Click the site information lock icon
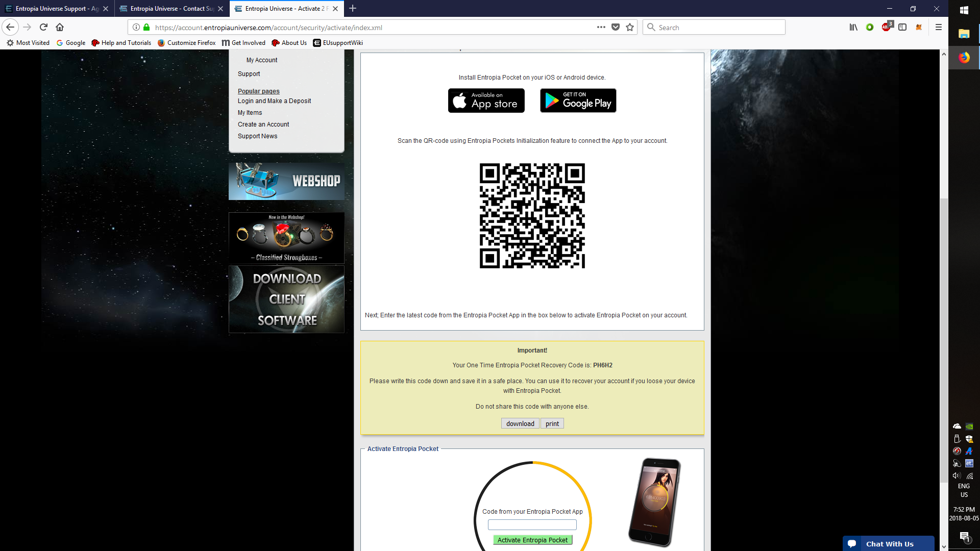The height and width of the screenshot is (551, 980). 146,27
